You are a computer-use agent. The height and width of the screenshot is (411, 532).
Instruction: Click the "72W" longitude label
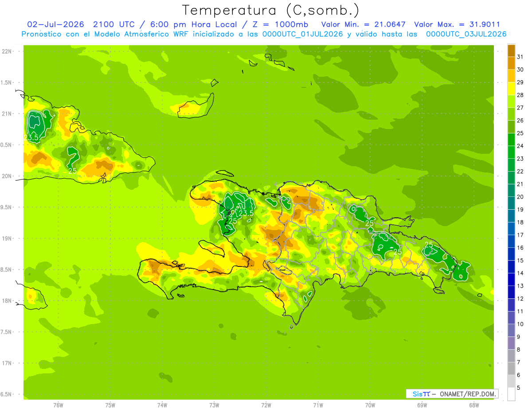(x=266, y=405)
